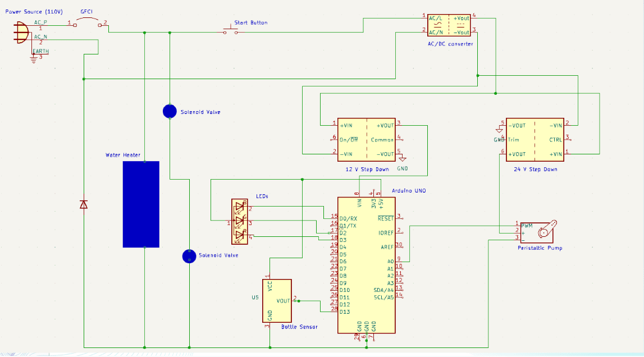Click the diode symbol on left wire
This screenshot has width=644, height=357.
tap(84, 204)
